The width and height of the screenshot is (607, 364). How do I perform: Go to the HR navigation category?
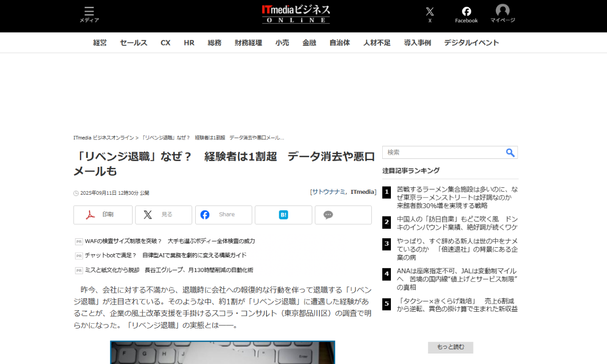(x=189, y=43)
